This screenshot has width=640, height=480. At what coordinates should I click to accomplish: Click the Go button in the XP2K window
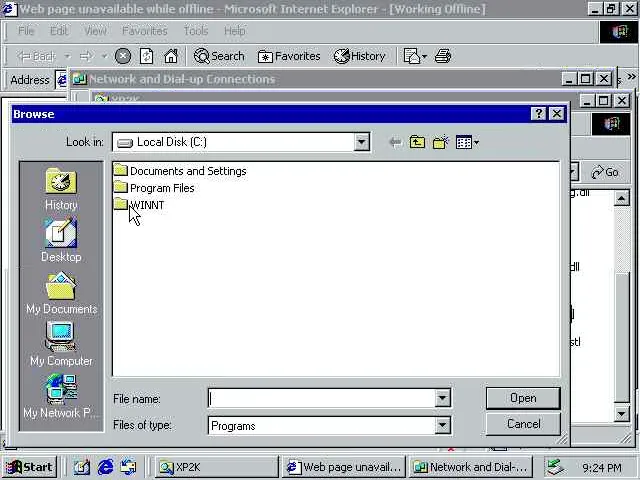605,172
